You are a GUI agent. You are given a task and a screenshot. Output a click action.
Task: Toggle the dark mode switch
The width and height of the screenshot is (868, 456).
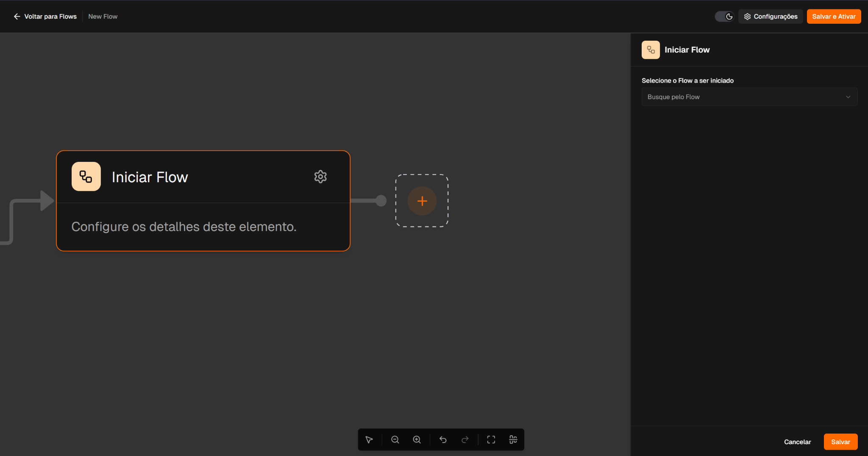(x=724, y=17)
